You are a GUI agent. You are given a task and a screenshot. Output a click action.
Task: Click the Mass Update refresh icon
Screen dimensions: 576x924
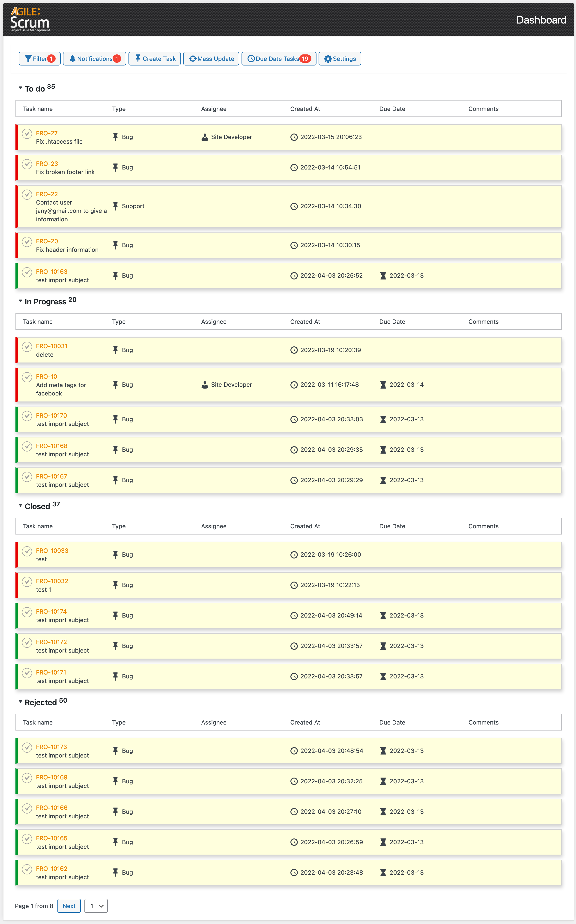click(193, 59)
